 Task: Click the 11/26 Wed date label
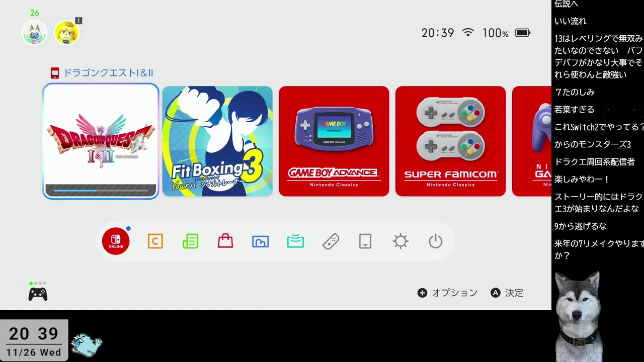pyautogui.click(x=34, y=352)
